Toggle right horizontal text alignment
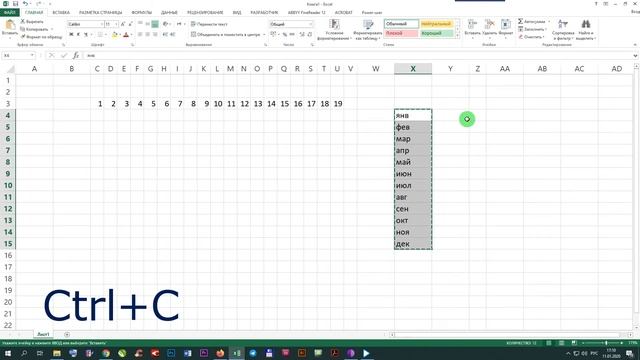This screenshot has height=360, width=640. pos(155,35)
